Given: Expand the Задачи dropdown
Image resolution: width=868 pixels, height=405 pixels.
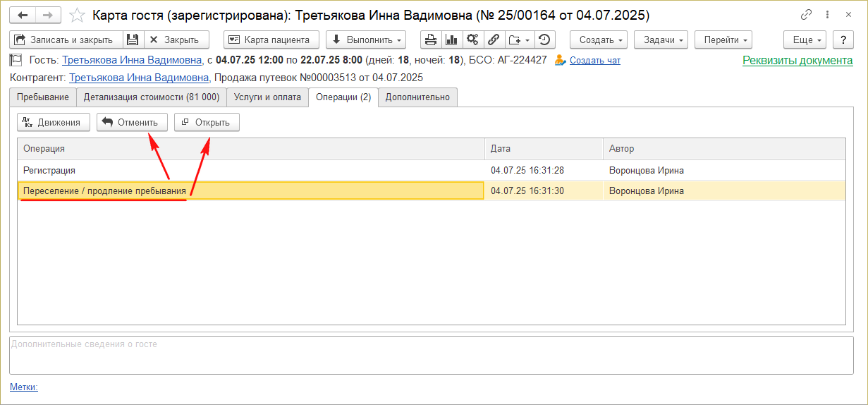Looking at the screenshot, I should 661,40.
